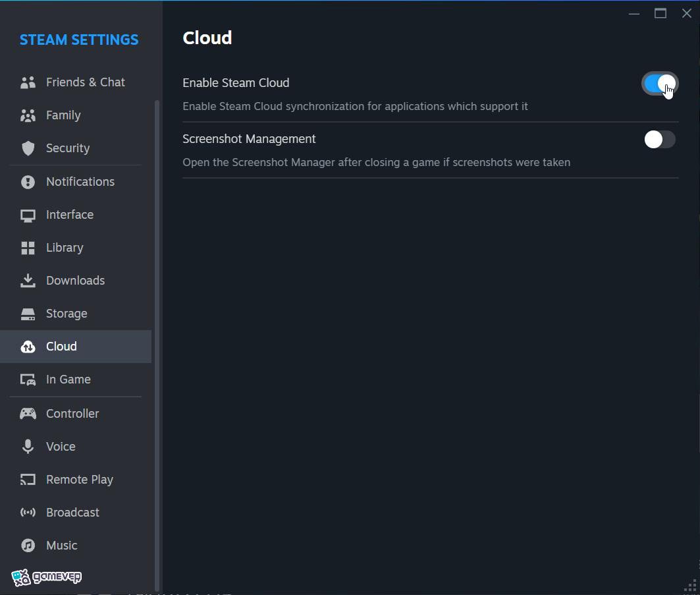Open Broadcast settings label
The height and width of the screenshot is (595, 700).
[73, 513]
